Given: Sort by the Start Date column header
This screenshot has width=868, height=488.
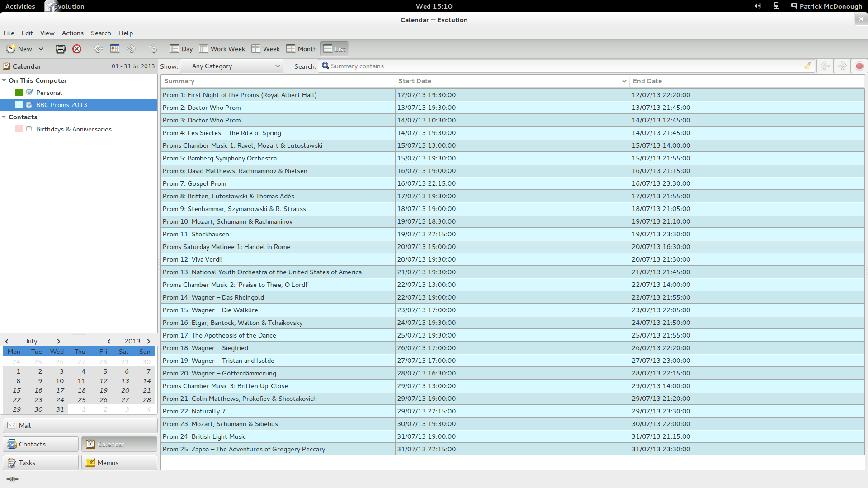Looking at the screenshot, I should click(x=512, y=81).
